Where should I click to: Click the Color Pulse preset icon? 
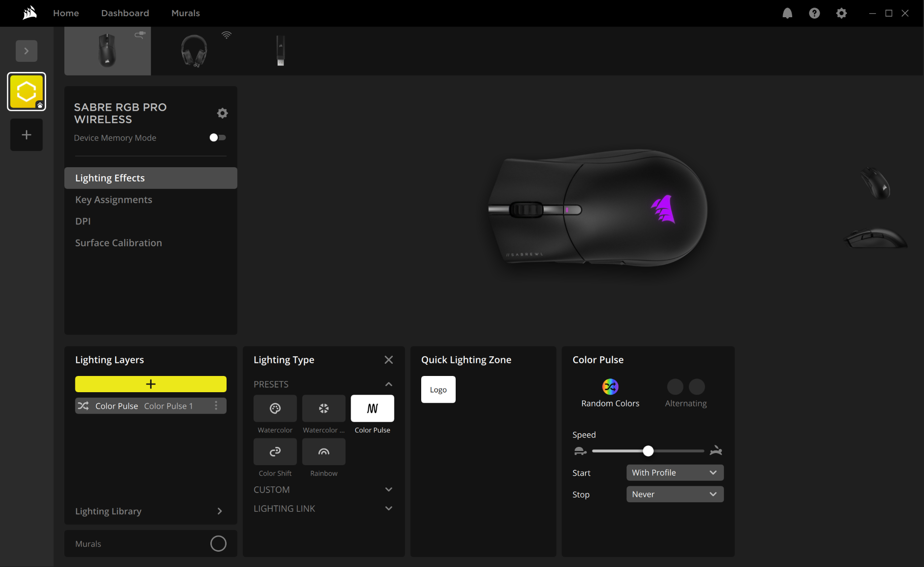[x=372, y=408]
